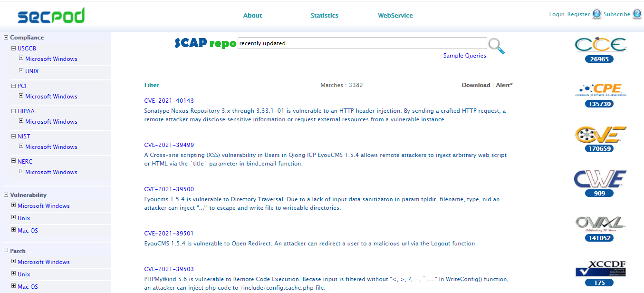Select Mac OS link under Vulnerability

[x=28, y=231]
